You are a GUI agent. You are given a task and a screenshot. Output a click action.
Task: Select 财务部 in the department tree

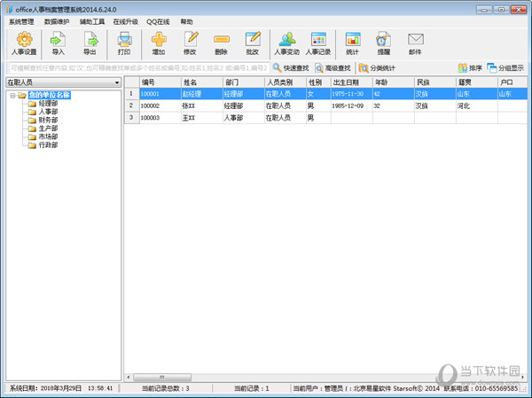click(49, 120)
